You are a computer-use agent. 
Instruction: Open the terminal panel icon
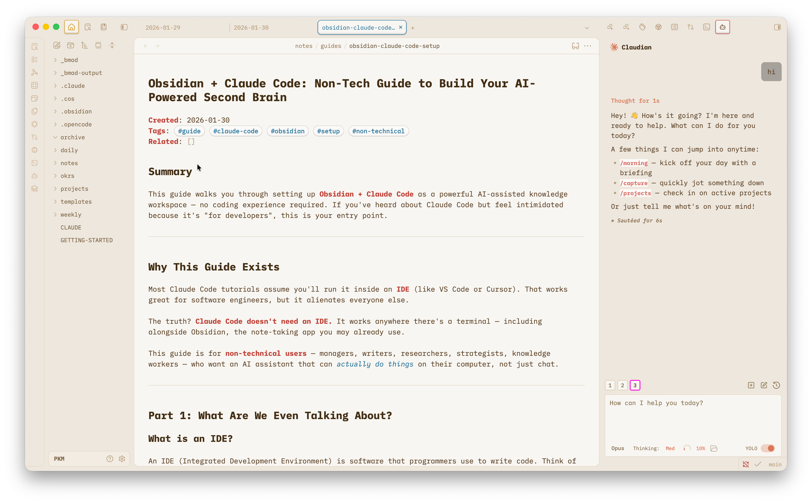706,27
